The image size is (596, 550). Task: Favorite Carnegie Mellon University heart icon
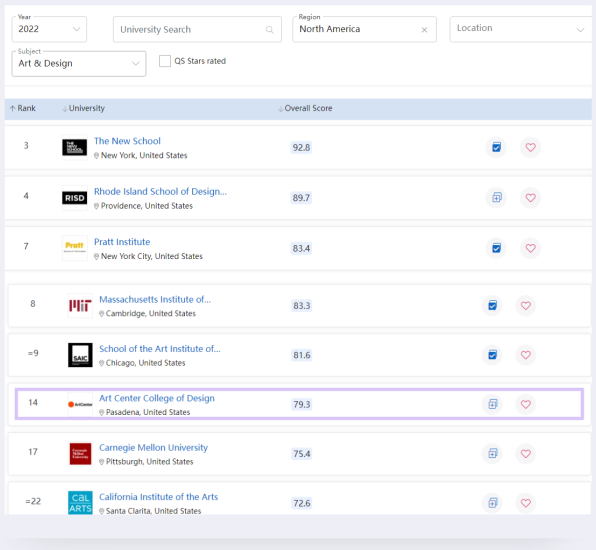tap(526, 453)
